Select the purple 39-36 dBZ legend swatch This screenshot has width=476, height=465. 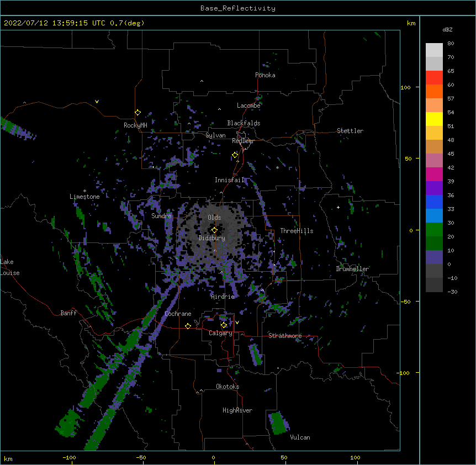click(434, 188)
